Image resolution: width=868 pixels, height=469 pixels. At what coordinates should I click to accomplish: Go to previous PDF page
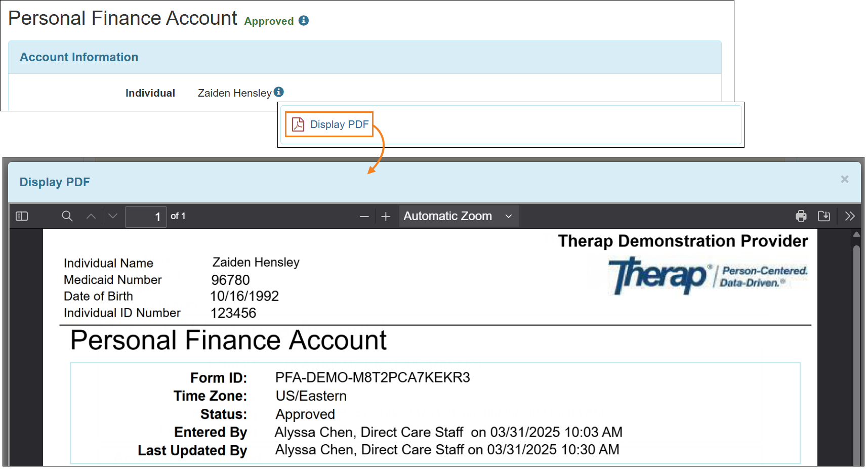[91, 217]
